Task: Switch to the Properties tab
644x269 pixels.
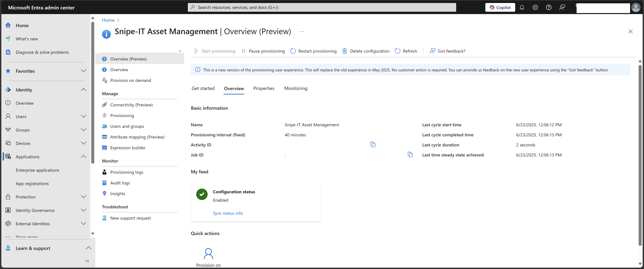Action: point(264,88)
